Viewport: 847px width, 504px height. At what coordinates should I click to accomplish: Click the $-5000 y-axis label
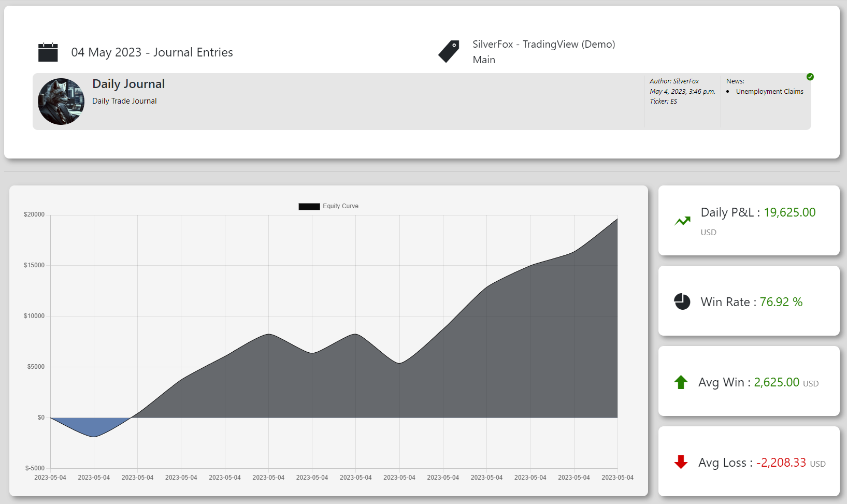point(35,468)
